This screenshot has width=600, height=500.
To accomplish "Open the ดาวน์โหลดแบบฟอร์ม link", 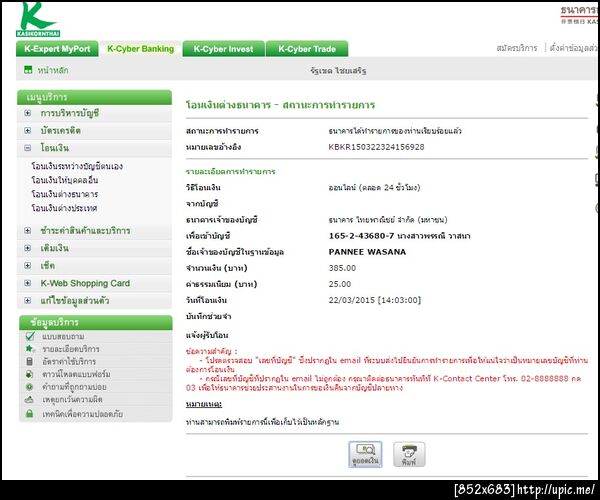I will click(x=76, y=374).
